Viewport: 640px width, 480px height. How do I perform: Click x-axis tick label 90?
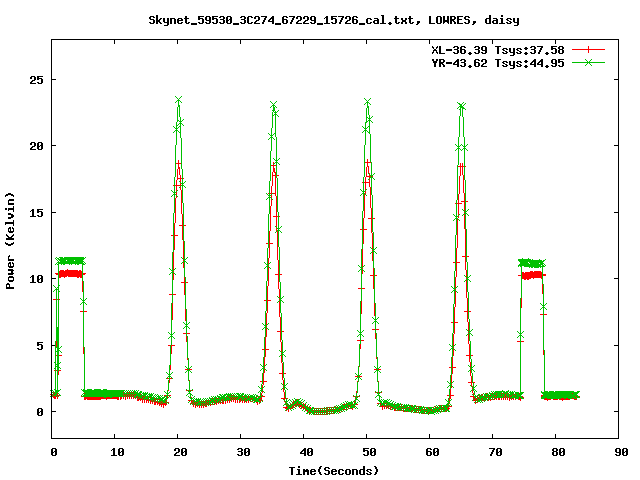pyautogui.click(x=621, y=452)
